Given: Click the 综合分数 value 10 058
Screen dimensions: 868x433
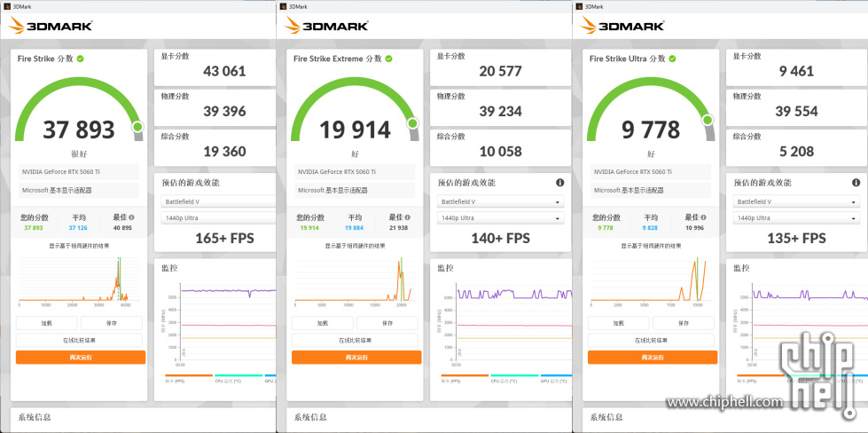Looking at the screenshot, I should tap(500, 151).
